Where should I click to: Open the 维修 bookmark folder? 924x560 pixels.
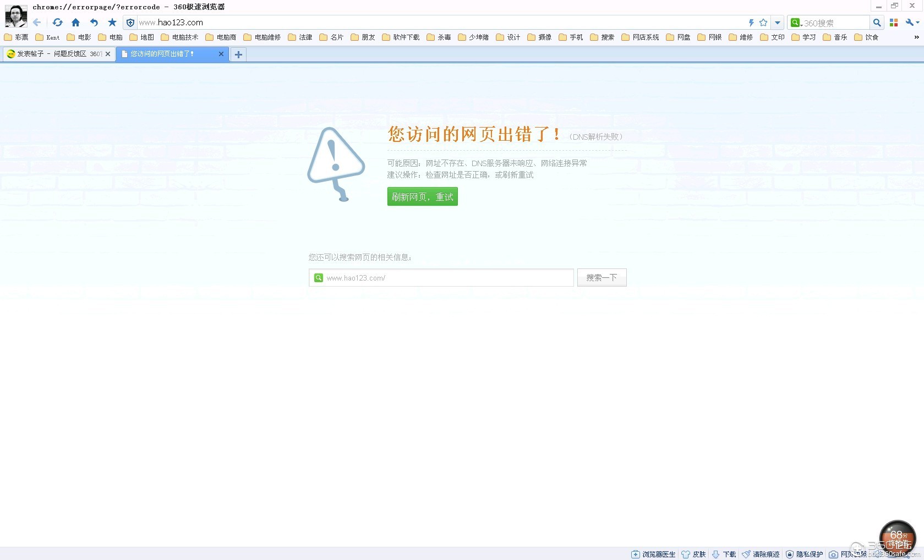741,37
